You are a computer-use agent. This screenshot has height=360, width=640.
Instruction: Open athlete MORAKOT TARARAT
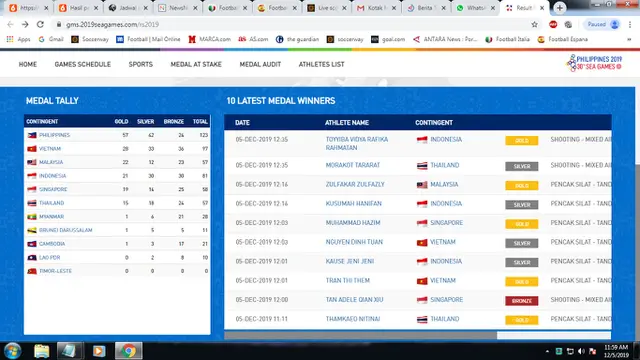pyautogui.click(x=353, y=165)
